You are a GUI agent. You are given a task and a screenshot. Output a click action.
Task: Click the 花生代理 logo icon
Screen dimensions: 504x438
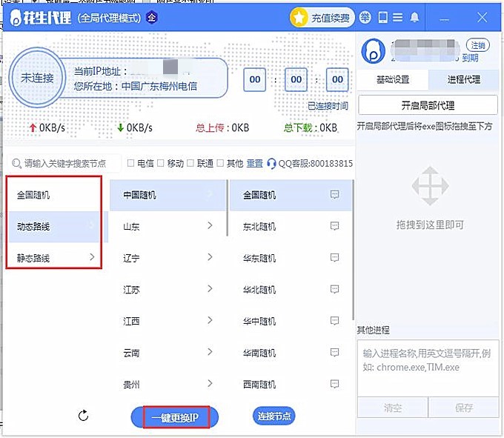[16, 17]
